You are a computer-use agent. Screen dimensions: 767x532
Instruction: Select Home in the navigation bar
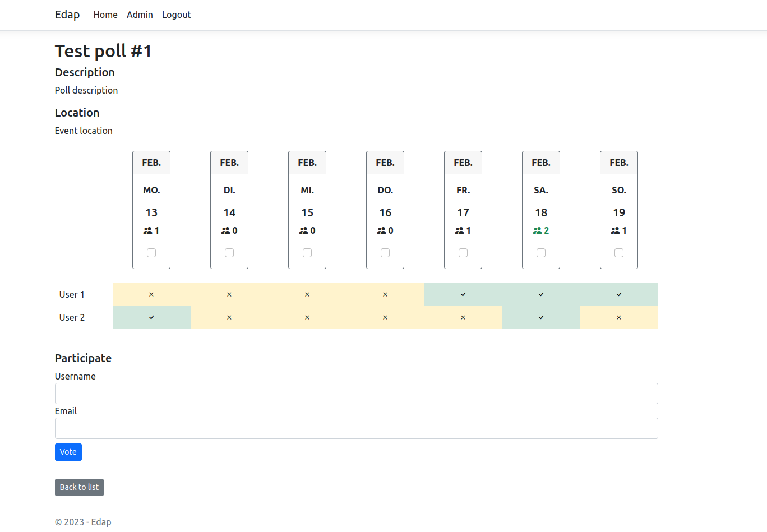tap(105, 15)
